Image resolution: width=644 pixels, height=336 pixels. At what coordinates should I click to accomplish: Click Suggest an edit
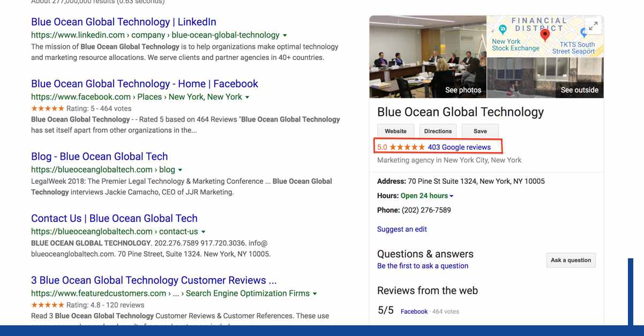click(x=402, y=229)
